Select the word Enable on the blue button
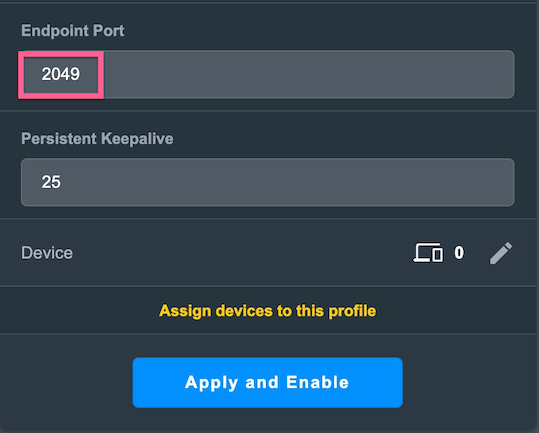This screenshot has width=539, height=433. [318, 382]
